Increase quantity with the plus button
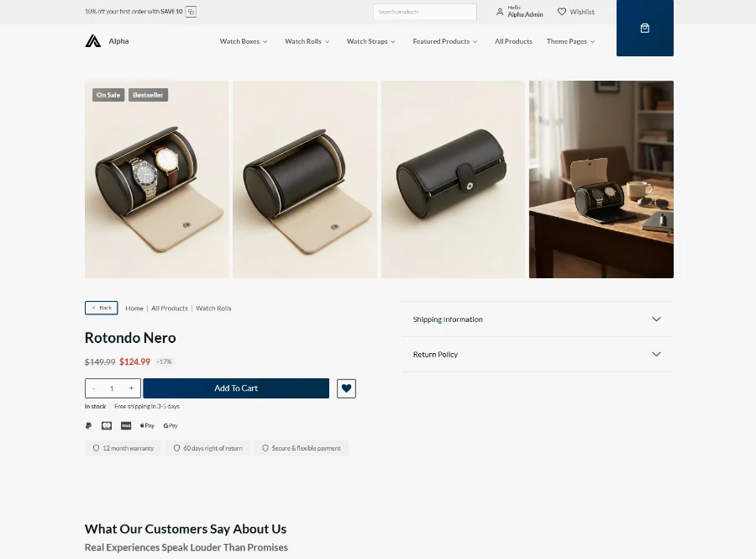Image resolution: width=756 pixels, height=559 pixels. [131, 388]
